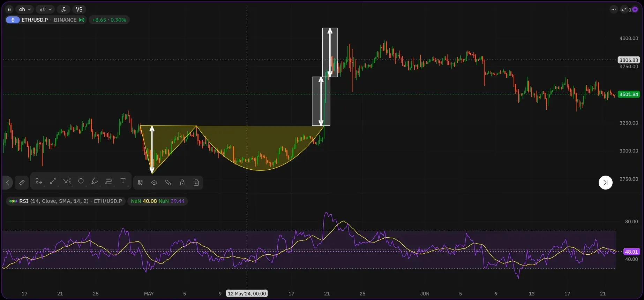This screenshot has width=644, height=300.
Task: Click the trash delete drawings icon
Action: click(196, 183)
